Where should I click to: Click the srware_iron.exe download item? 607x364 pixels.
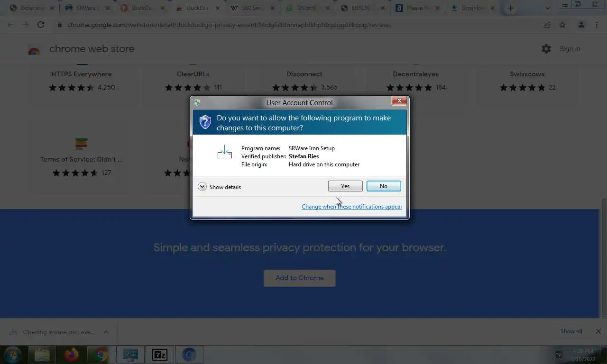[x=53, y=332]
